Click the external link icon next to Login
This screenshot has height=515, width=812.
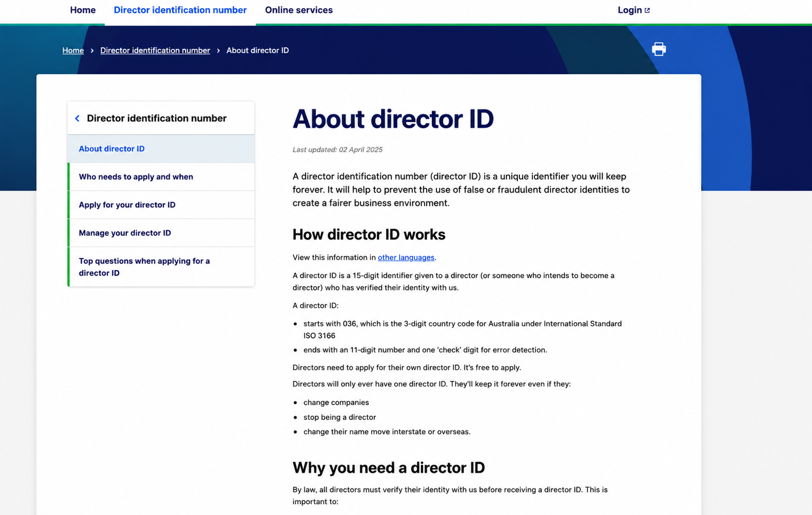[647, 10]
